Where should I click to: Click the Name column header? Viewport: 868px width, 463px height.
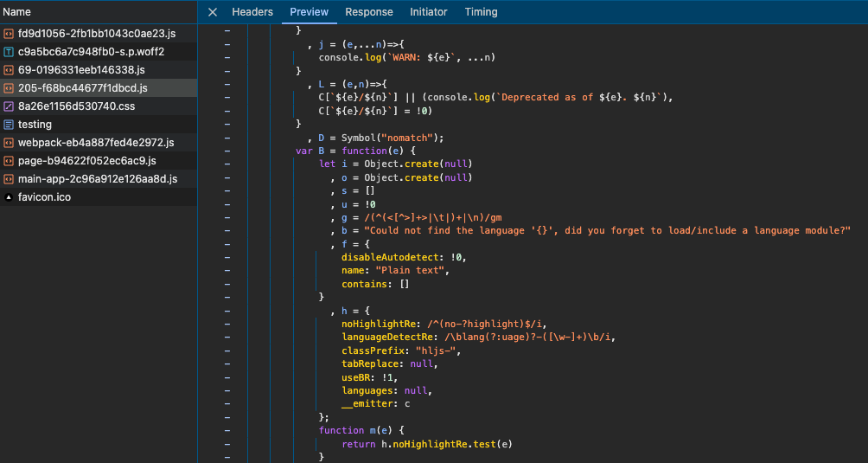click(x=99, y=12)
